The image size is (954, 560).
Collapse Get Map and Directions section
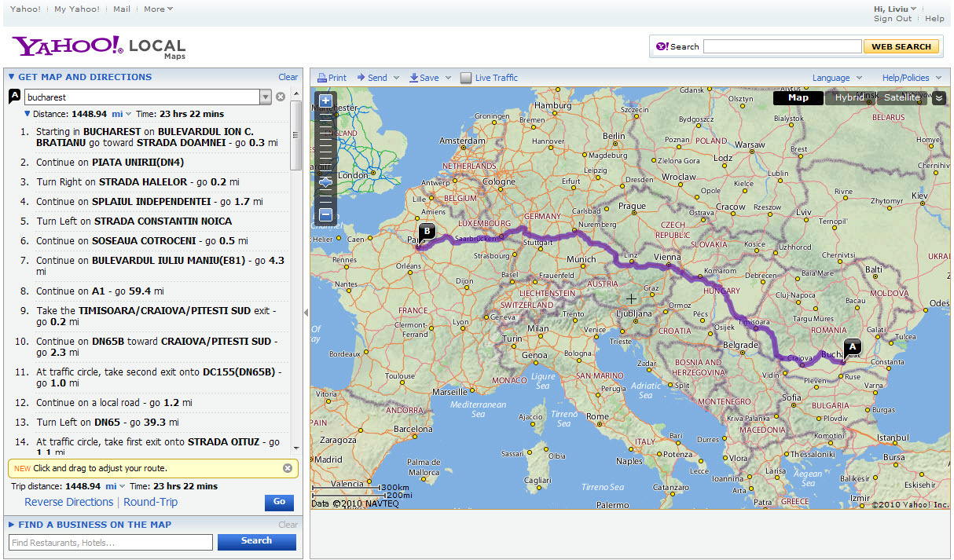click(x=12, y=77)
